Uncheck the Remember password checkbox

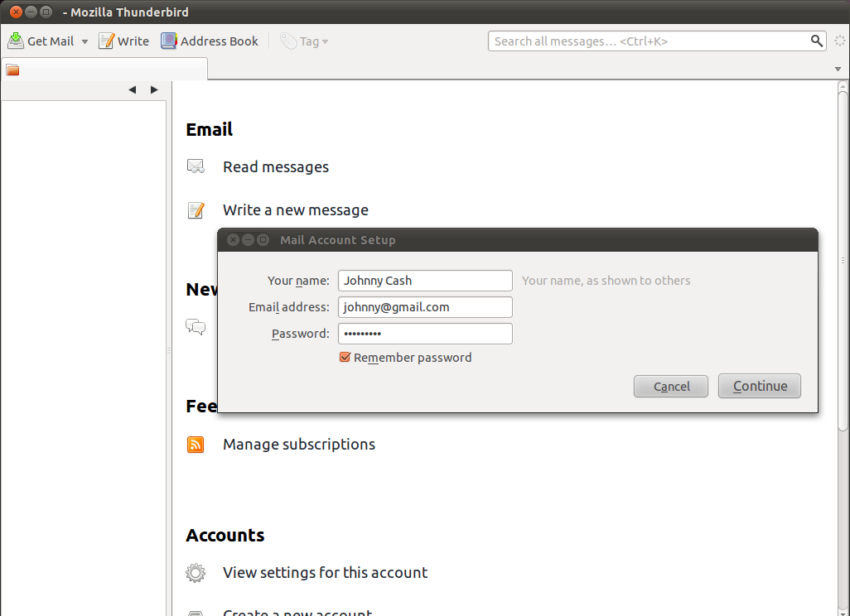pyautogui.click(x=345, y=358)
